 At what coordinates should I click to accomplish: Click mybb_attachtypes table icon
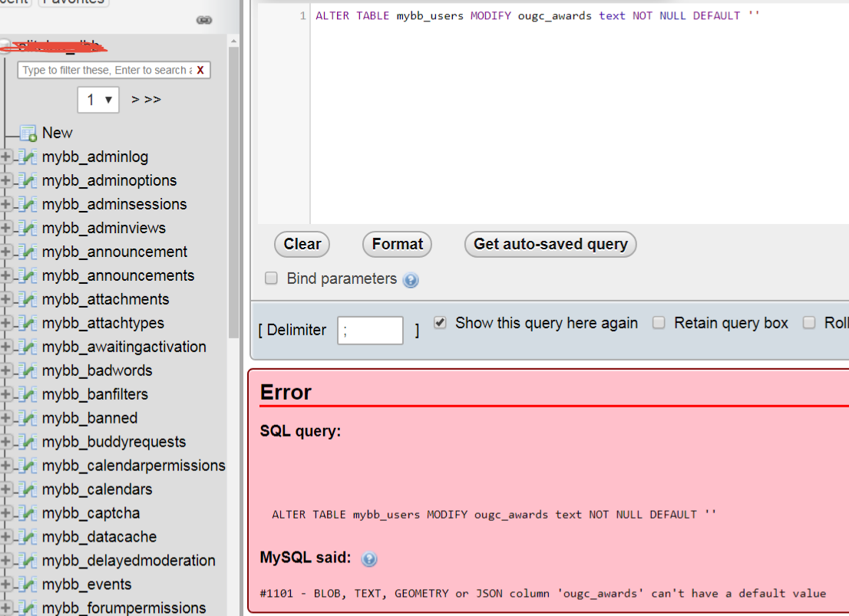[28, 323]
